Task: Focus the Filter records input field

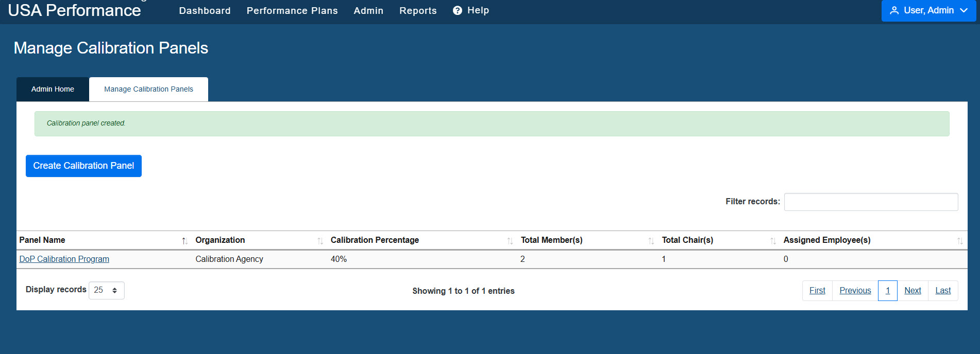Action: pyautogui.click(x=871, y=202)
